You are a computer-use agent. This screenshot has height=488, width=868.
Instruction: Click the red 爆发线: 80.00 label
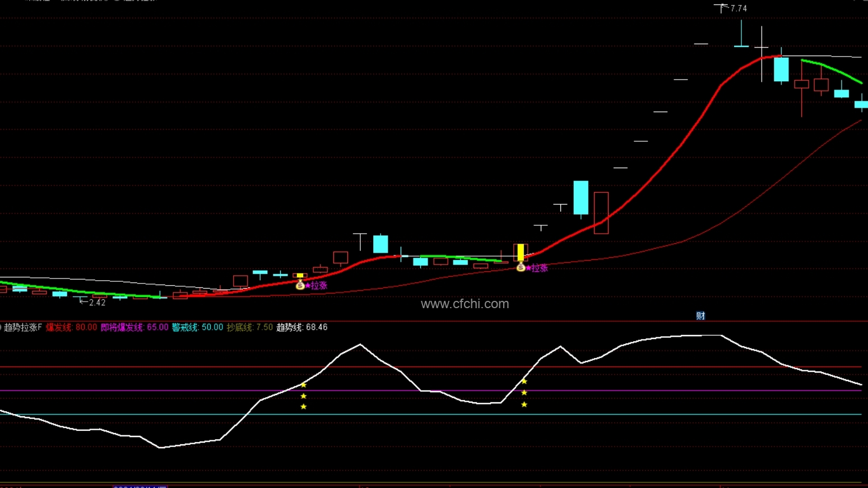(x=71, y=327)
